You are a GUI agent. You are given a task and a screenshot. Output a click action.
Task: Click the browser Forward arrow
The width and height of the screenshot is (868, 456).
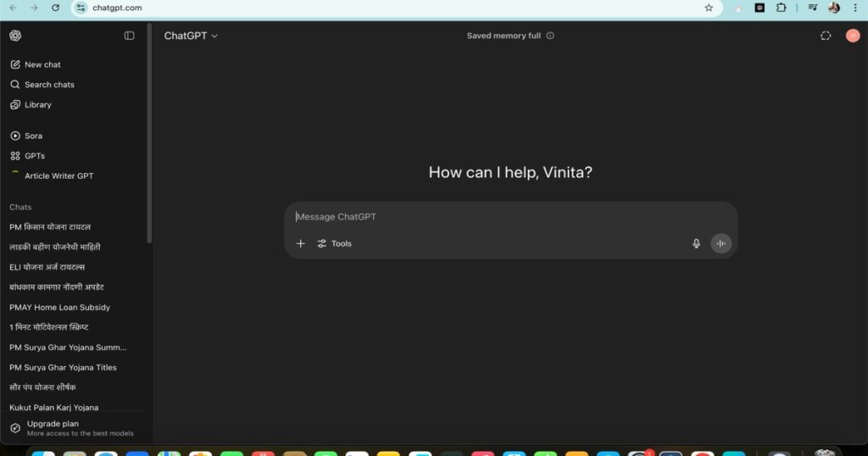[34, 8]
